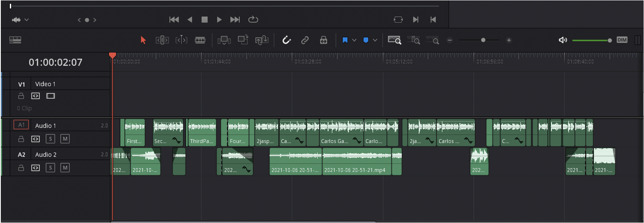Image resolution: width=644 pixels, height=223 pixels.
Task: Lock the Video 1 track
Action: 21,96
